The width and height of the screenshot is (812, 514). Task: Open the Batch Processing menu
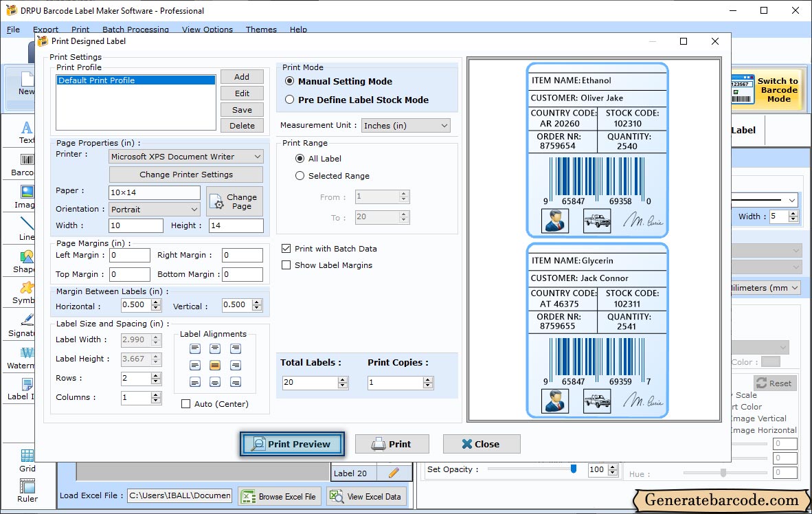[x=136, y=30]
